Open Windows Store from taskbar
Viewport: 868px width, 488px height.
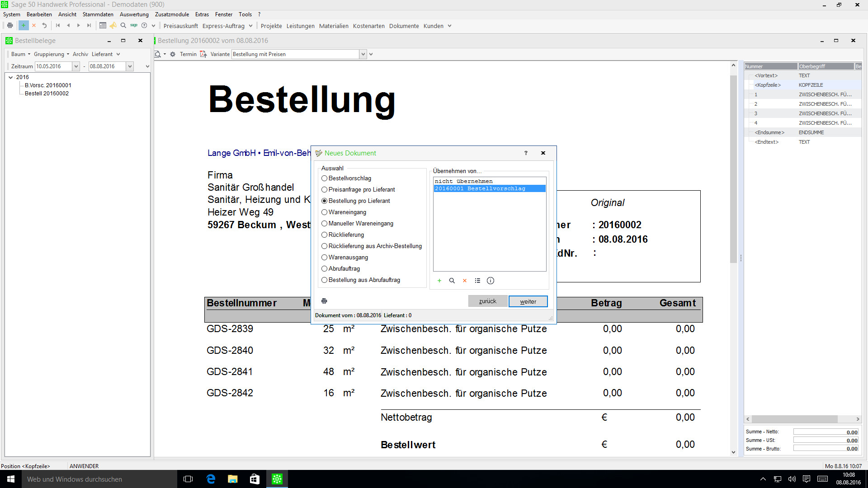click(x=255, y=479)
